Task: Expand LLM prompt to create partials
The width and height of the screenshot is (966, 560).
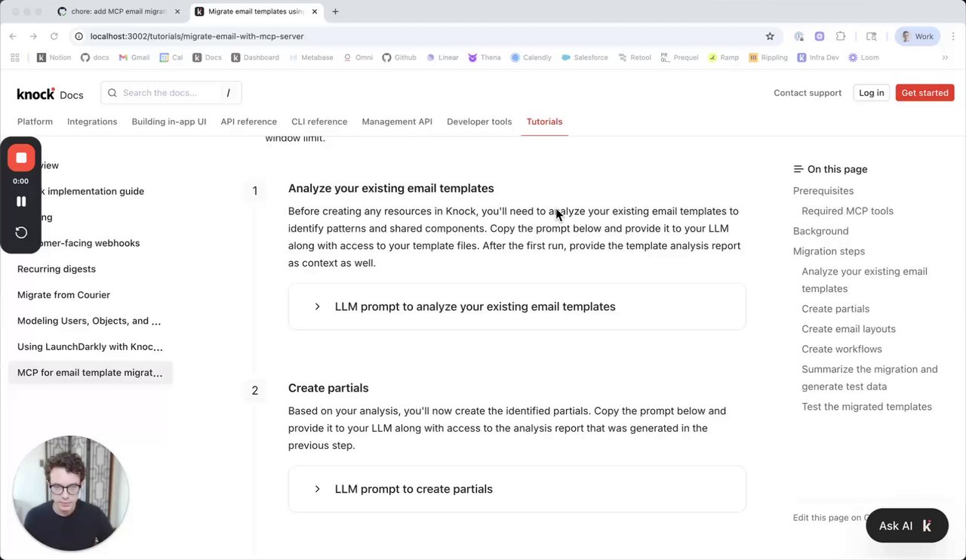Action: [517, 489]
